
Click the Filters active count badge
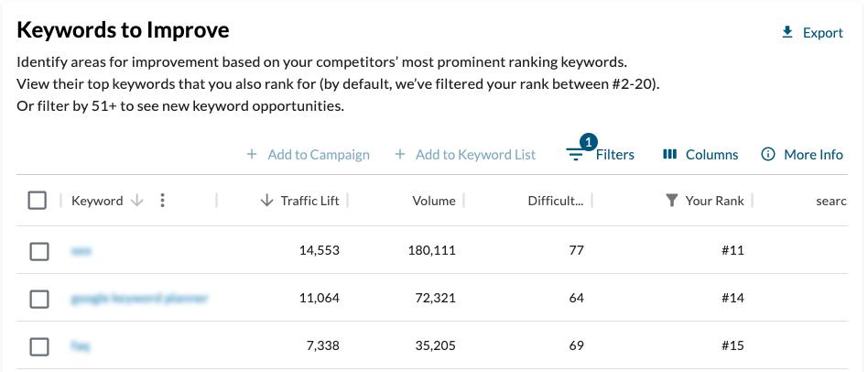589,142
